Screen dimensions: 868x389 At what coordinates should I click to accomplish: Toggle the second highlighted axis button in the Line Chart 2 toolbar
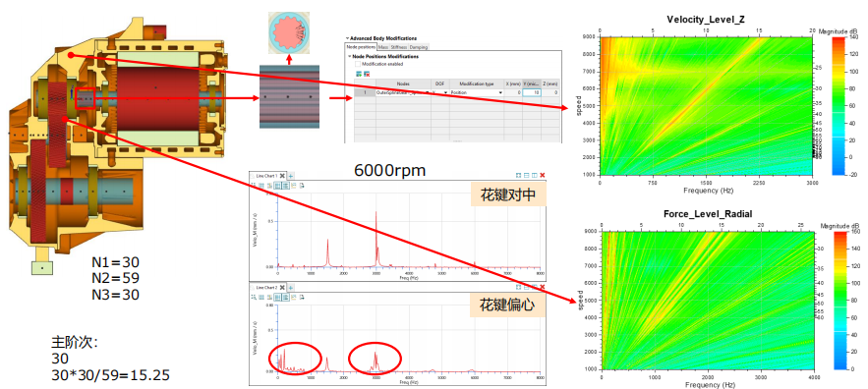coord(286,297)
